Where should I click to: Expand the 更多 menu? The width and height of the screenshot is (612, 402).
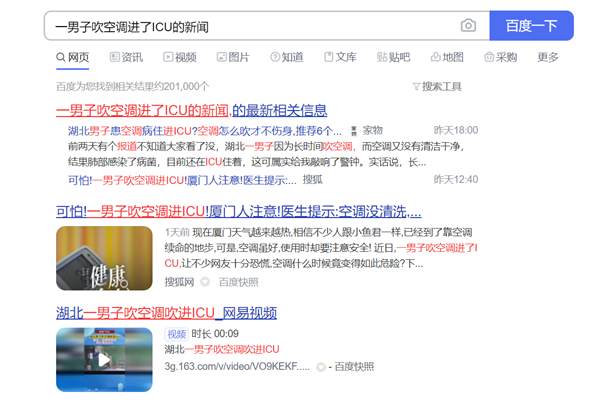coord(548,57)
